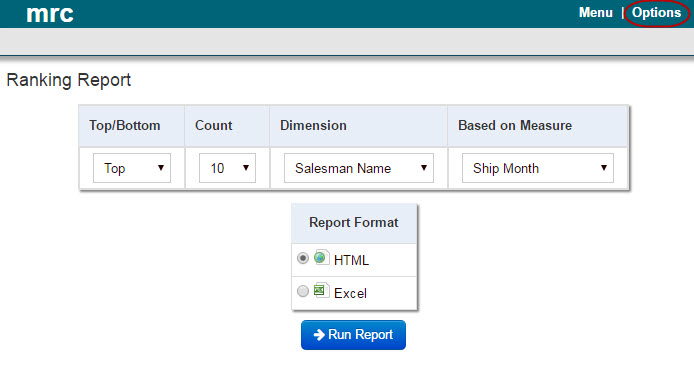Click the Run Report button
This screenshot has width=694, height=372.
click(353, 335)
